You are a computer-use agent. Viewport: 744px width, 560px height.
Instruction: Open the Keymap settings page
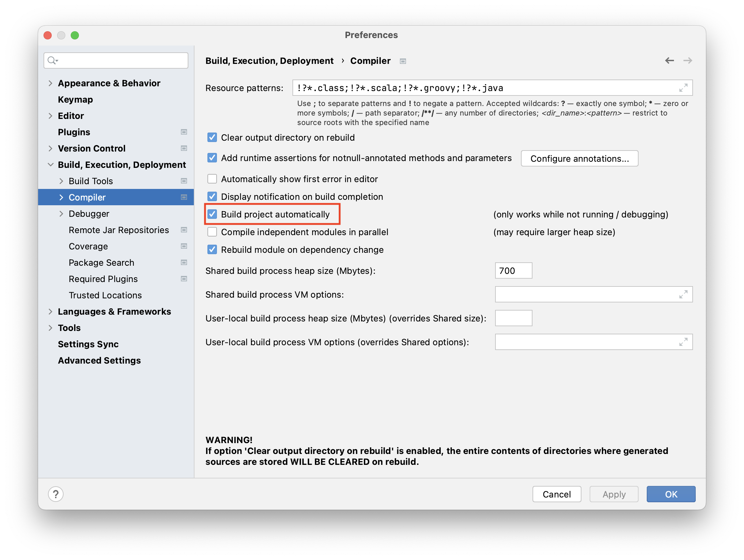coord(75,100)
